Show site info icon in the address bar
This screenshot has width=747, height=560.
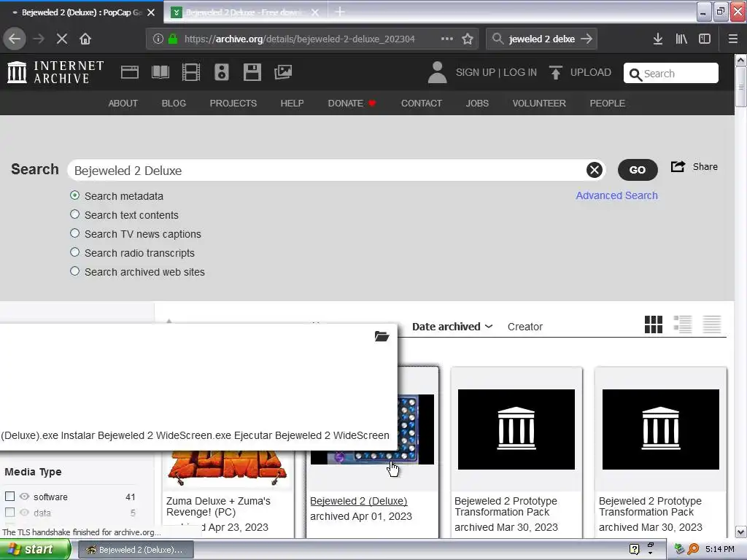point(158,39)
